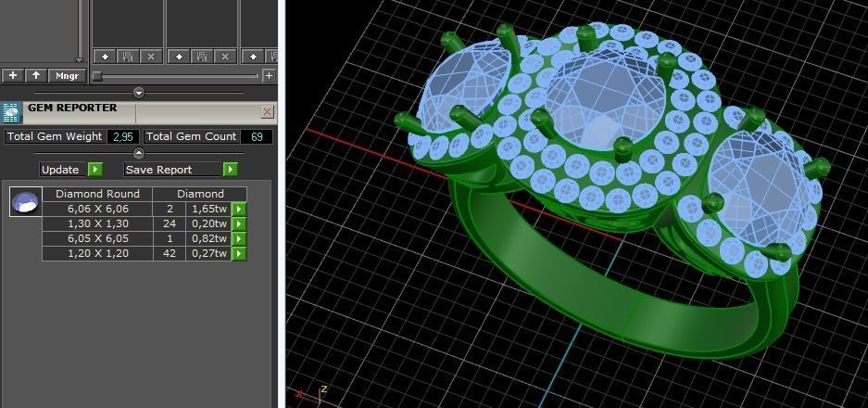Click the up arrow button left of Mngr
Image resolution: width=868 pixels, height=408 pixels.
click(x=36, y=75)
